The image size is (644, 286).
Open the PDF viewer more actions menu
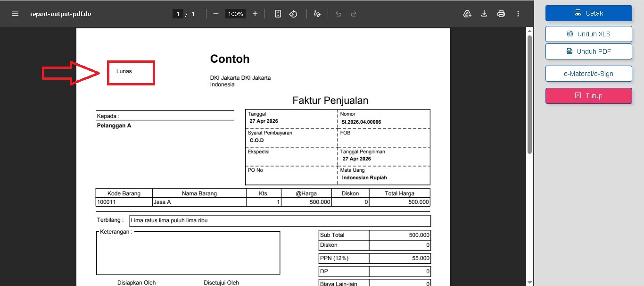point(518,14)
